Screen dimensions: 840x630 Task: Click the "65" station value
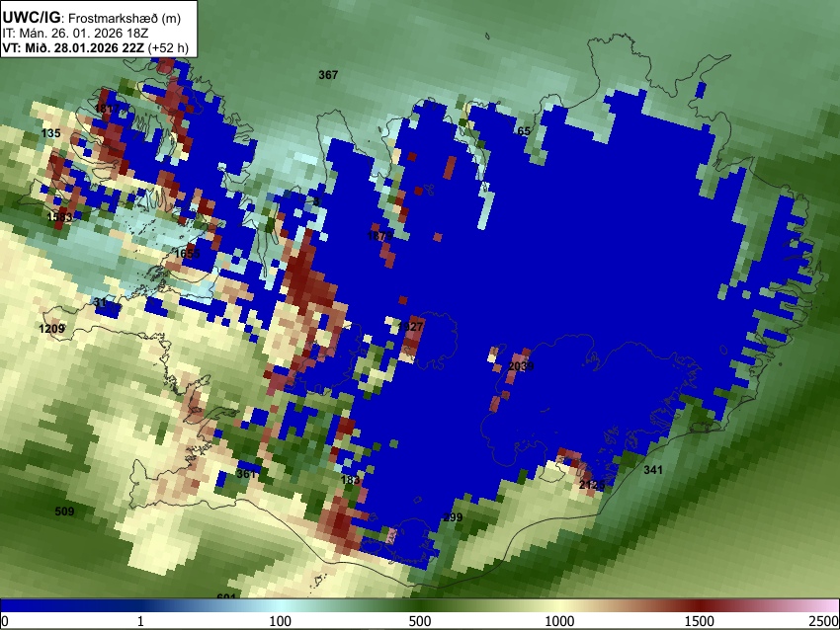click(524, 131)
